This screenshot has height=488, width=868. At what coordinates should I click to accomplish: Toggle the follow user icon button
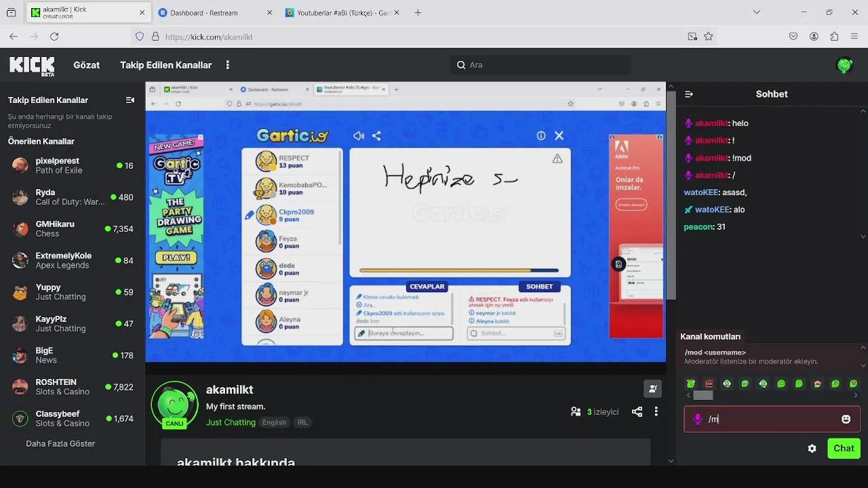[x=652, y=388]
